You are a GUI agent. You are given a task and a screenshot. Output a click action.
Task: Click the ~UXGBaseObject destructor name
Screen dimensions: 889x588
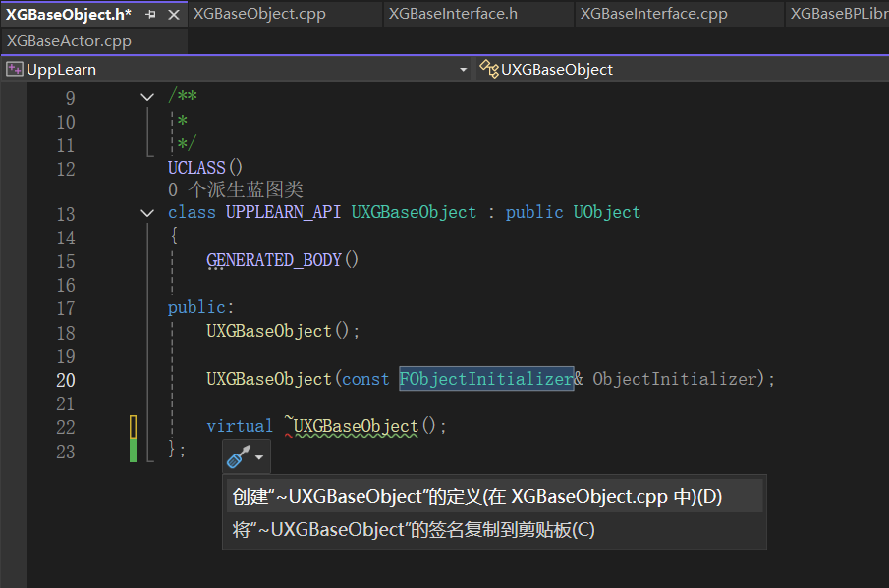tap(352, 426)
